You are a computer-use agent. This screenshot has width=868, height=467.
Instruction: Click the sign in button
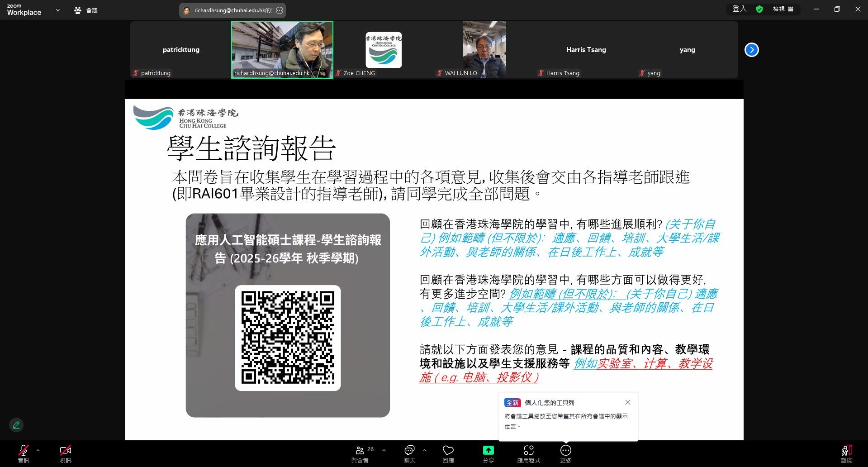(x=739, y=9)
